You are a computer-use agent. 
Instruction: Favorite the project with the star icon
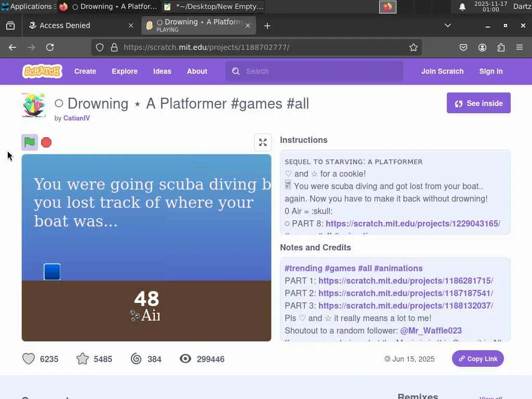pyautogui.click(x=83, y=358)
